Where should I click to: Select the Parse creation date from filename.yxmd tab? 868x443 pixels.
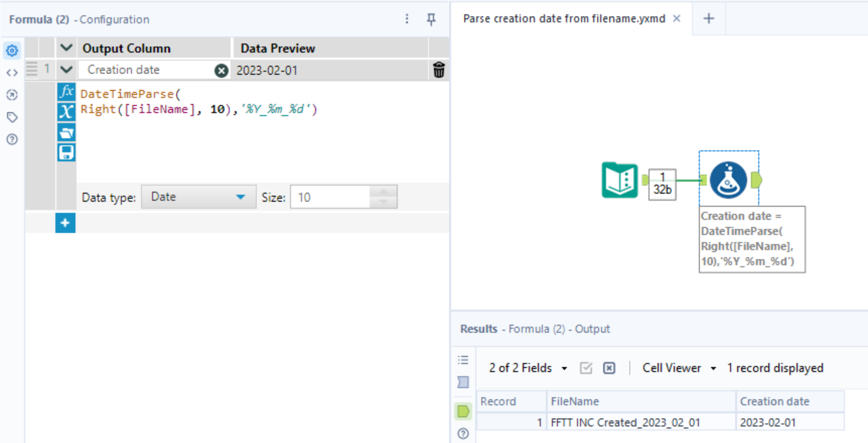point(564,19)
